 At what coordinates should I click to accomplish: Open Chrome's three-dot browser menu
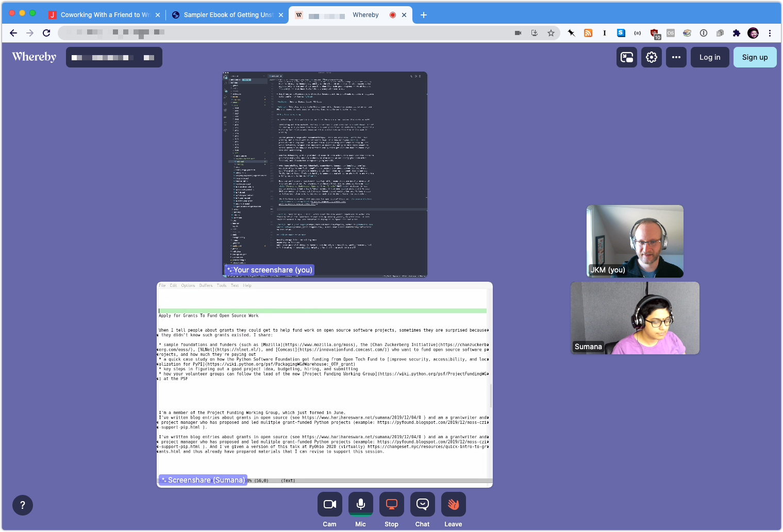point(770,33)
